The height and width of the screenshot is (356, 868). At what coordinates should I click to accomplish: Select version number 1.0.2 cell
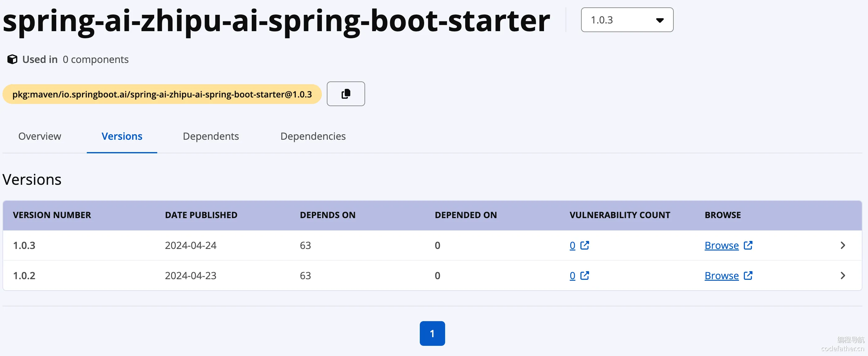[24, 276]
